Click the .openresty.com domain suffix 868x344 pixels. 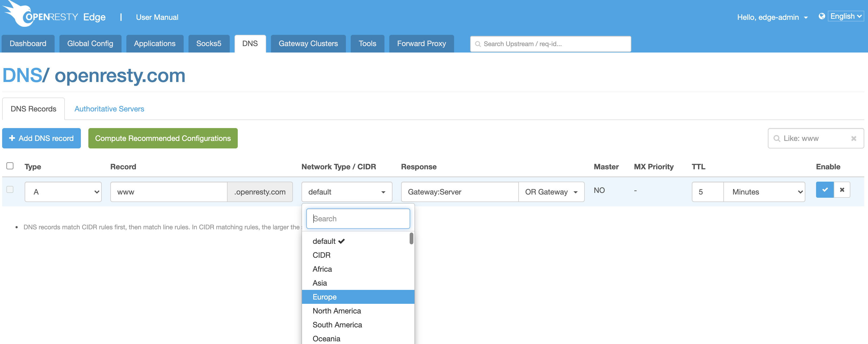[x=260, y=192]
